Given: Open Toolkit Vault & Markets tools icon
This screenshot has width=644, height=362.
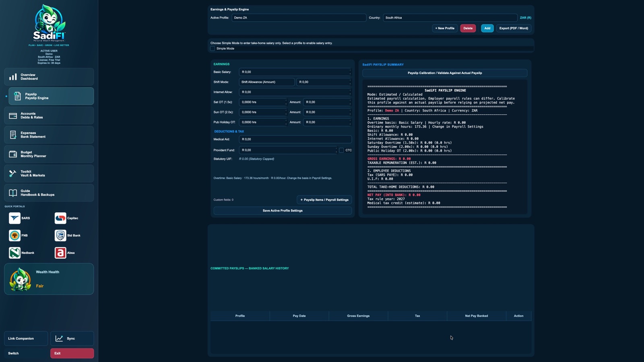Looking at the screenshot, I should click(13, 173).
